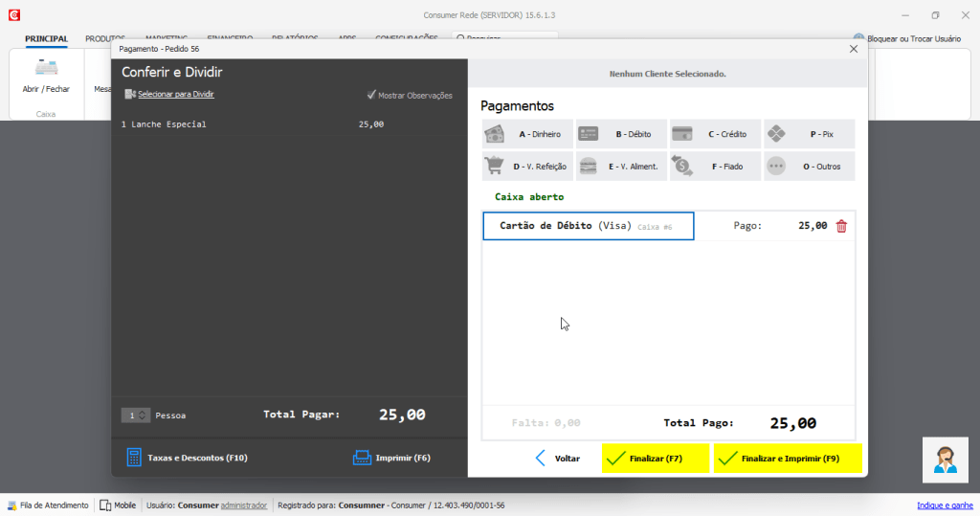Open the support assistant chat icon
Image resolution: width=980 pixels, height=516 pixels.
946,460
